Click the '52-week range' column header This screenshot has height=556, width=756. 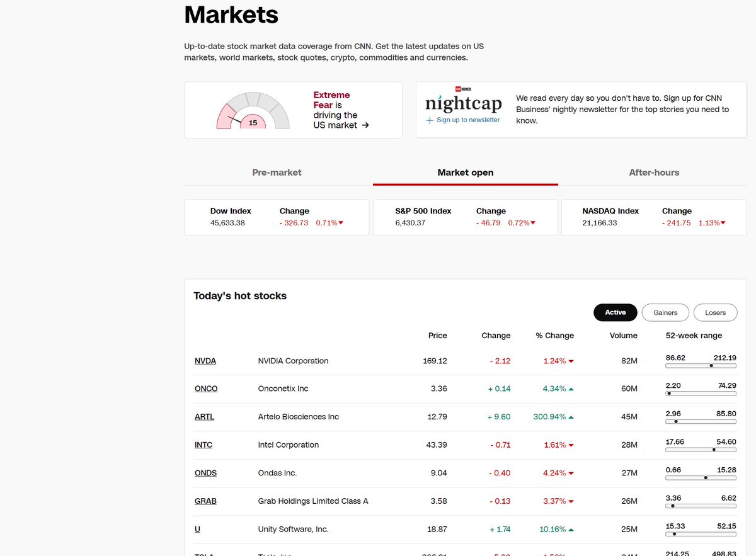pyautogui.click(x=694, y=336)
